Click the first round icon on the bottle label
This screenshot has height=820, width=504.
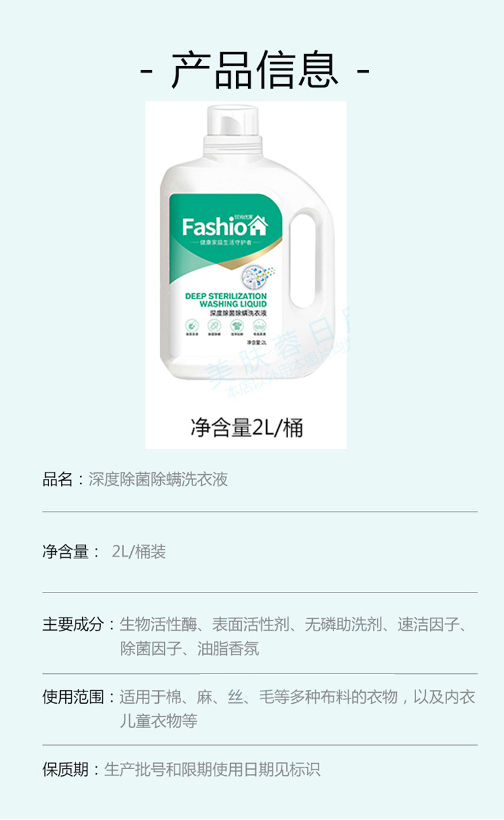pyautogui.click(x=192, y=325)
